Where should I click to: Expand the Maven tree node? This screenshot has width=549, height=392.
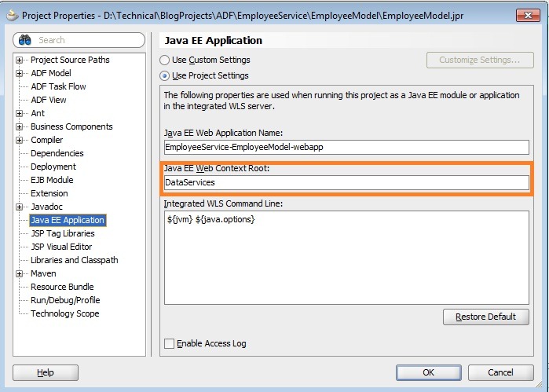point(20,274)
